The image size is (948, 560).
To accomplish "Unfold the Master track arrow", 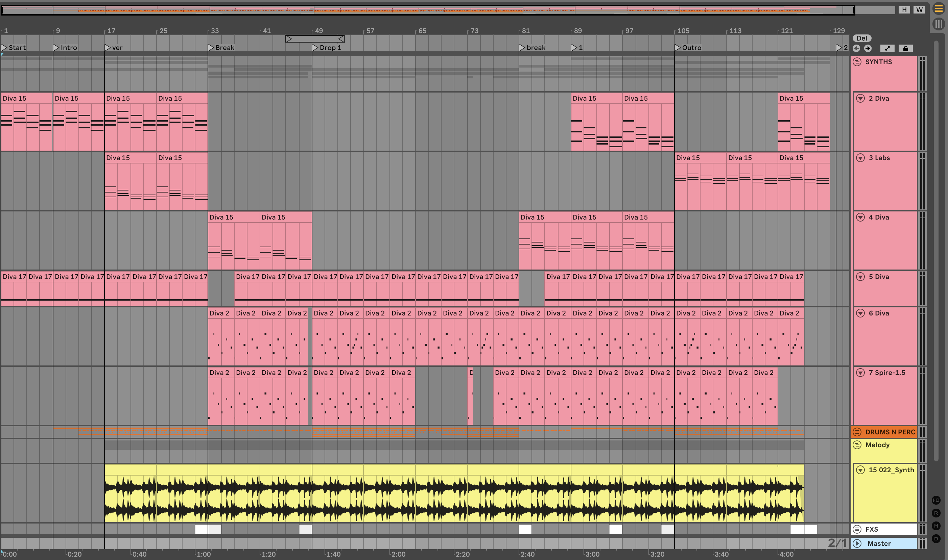I will (x=857, y=543).
